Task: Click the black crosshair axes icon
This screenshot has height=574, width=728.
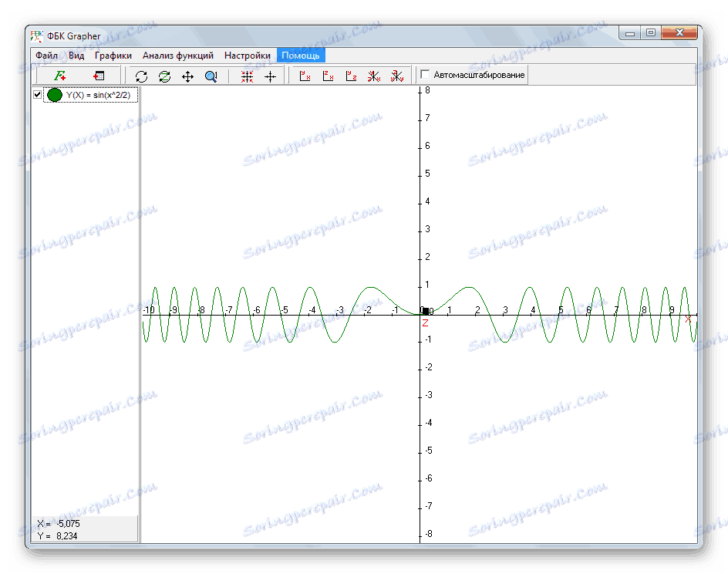Action: (270, 76)
